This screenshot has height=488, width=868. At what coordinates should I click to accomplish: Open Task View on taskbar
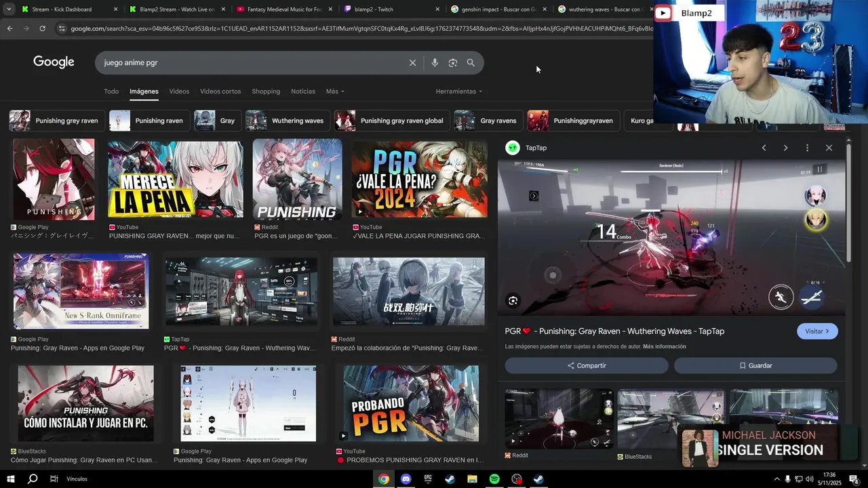(x=54, y=479)
